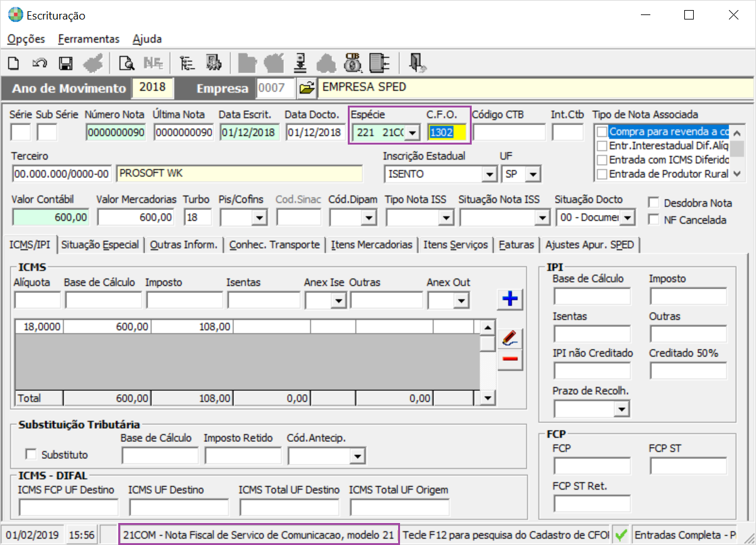The height and width of the screenshot is (545, 756).
Task: Expand the Espécie dropdown
Action: [x=412, y=133]
